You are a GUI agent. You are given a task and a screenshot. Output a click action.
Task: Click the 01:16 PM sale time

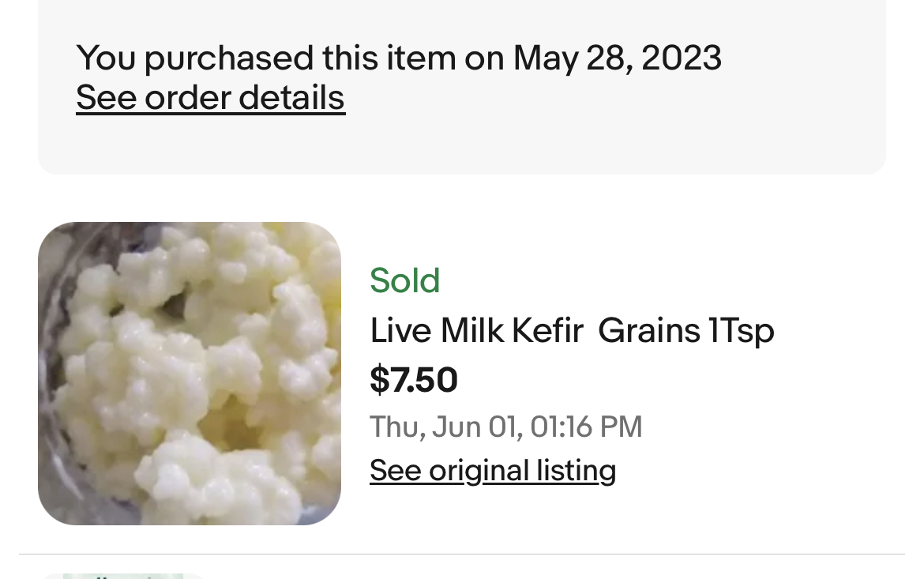point(586,427)
